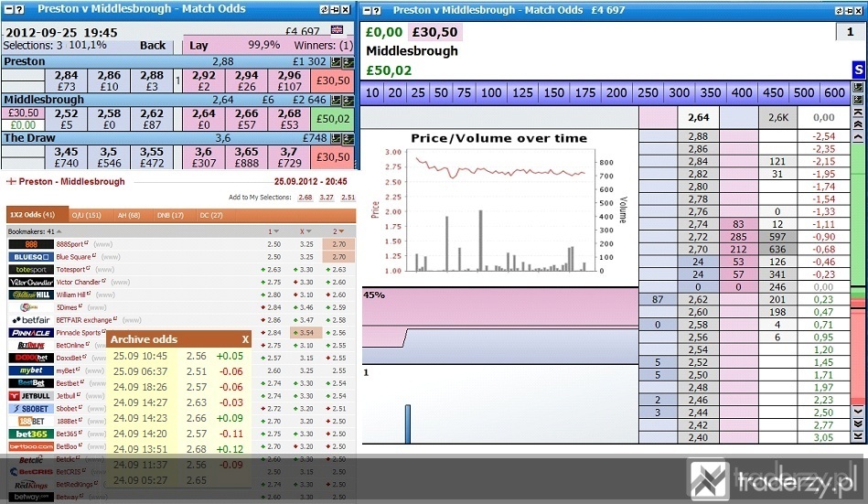Select stake 10 in the stake bar
The height and width of the screenshot is (504, 868).
pyautogui.click(x=372, y=92)
